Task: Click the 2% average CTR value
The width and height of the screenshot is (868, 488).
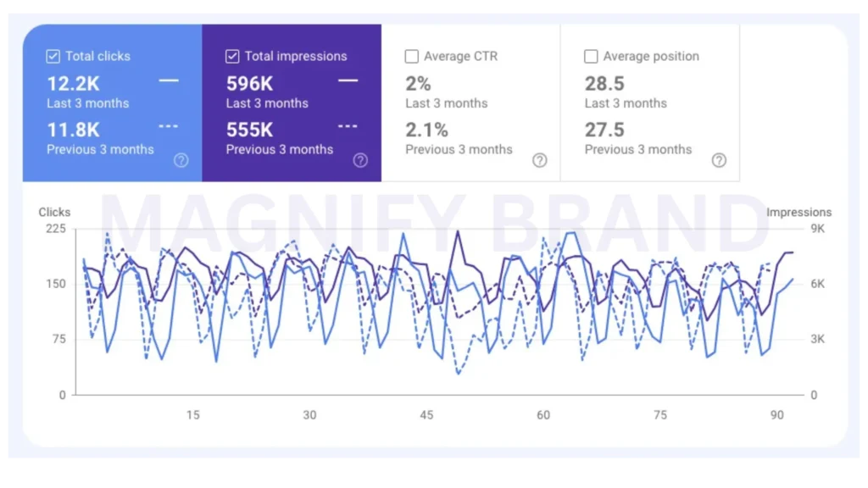Action: click(418, 84)
